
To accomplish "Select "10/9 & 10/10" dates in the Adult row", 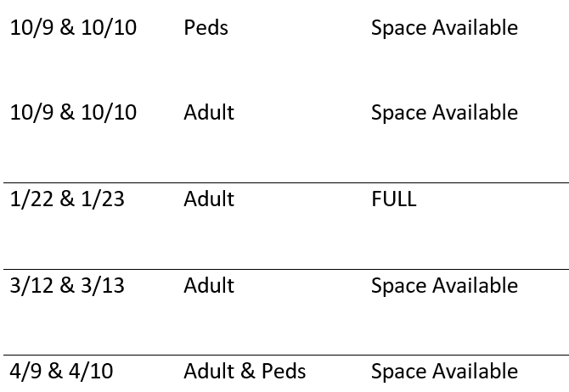I will click(73, 113).
